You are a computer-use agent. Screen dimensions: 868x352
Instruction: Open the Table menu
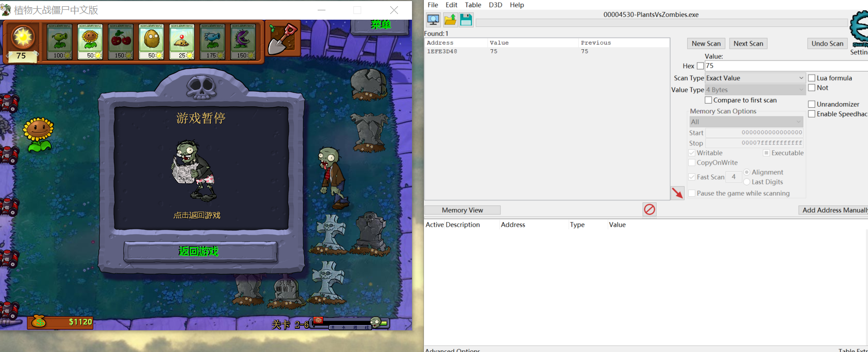tap(473, 5)
